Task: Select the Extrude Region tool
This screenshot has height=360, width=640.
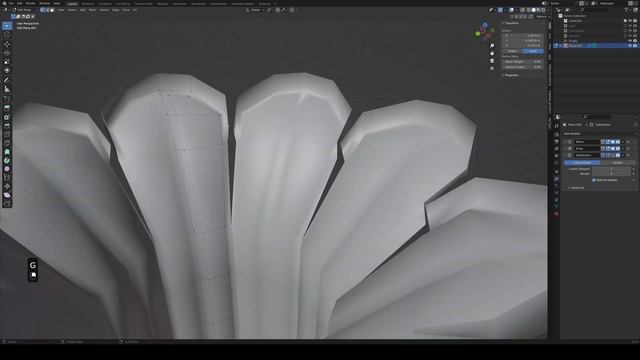Action: tap(7, 108)
